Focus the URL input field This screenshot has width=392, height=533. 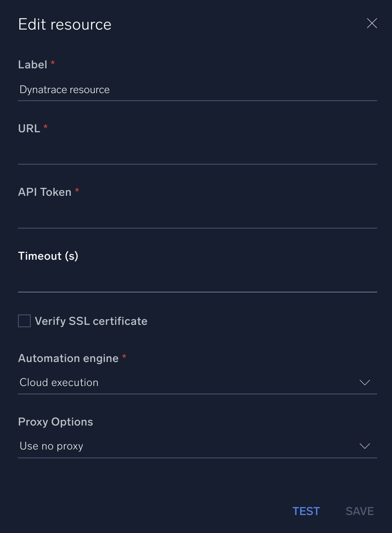197,156
